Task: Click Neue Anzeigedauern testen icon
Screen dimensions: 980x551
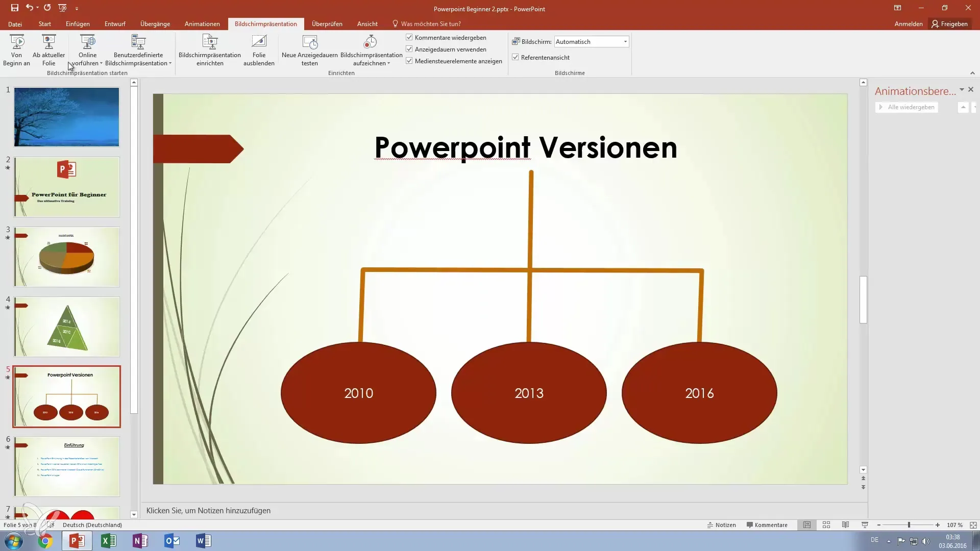Action: pos(309,50)
